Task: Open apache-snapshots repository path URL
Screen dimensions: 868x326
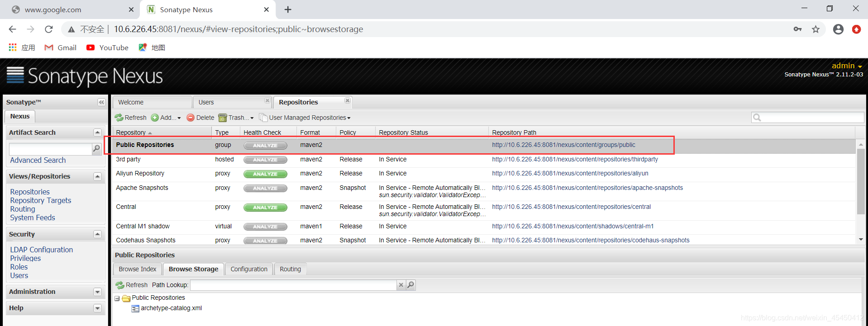Action: [x=587, y=188]
